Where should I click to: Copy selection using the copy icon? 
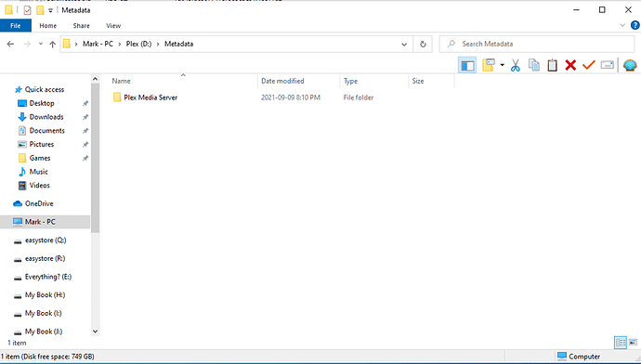534,65
